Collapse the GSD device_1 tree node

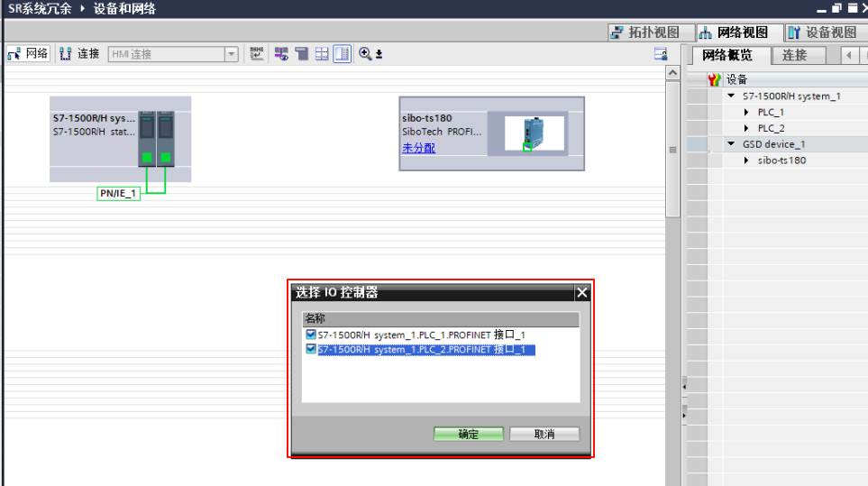coord(731,144)
